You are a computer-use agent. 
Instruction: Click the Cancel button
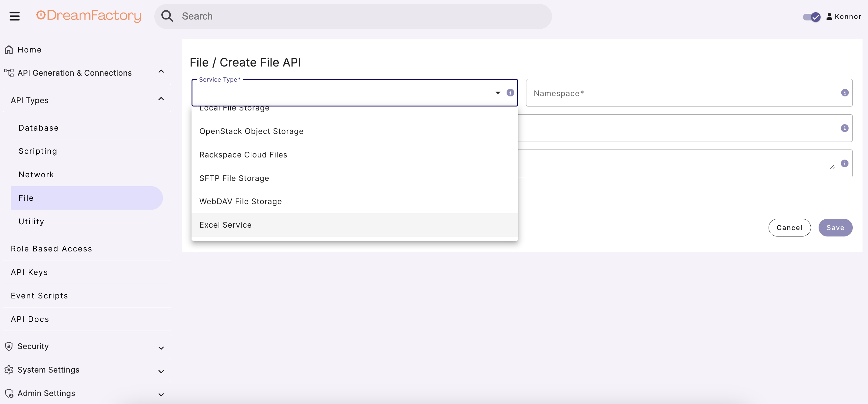[790, 228]
